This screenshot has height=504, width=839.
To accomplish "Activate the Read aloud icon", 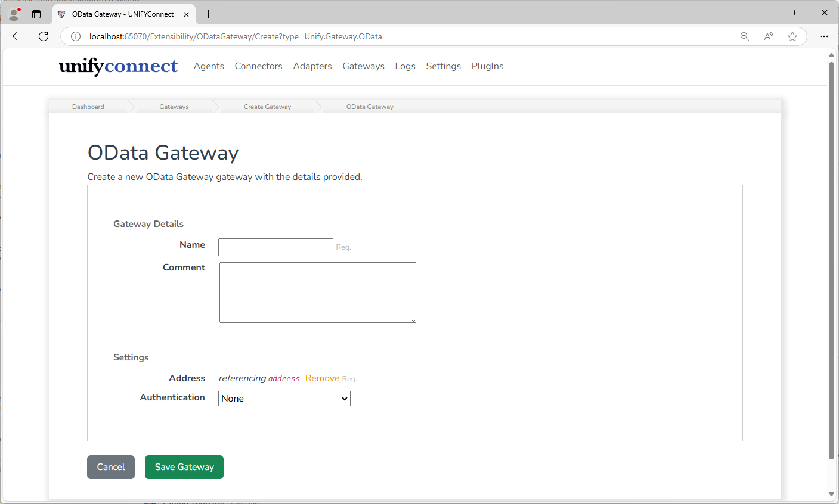I will point(769,36).
